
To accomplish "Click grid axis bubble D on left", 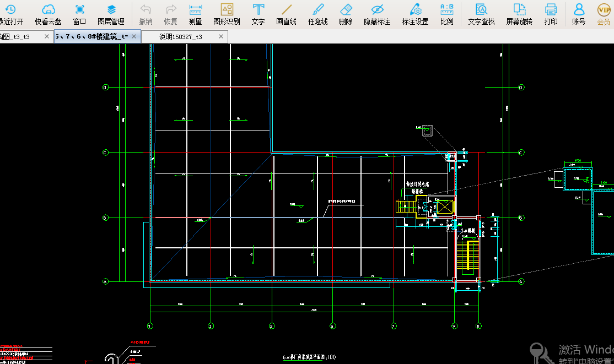I will (105, 87).
